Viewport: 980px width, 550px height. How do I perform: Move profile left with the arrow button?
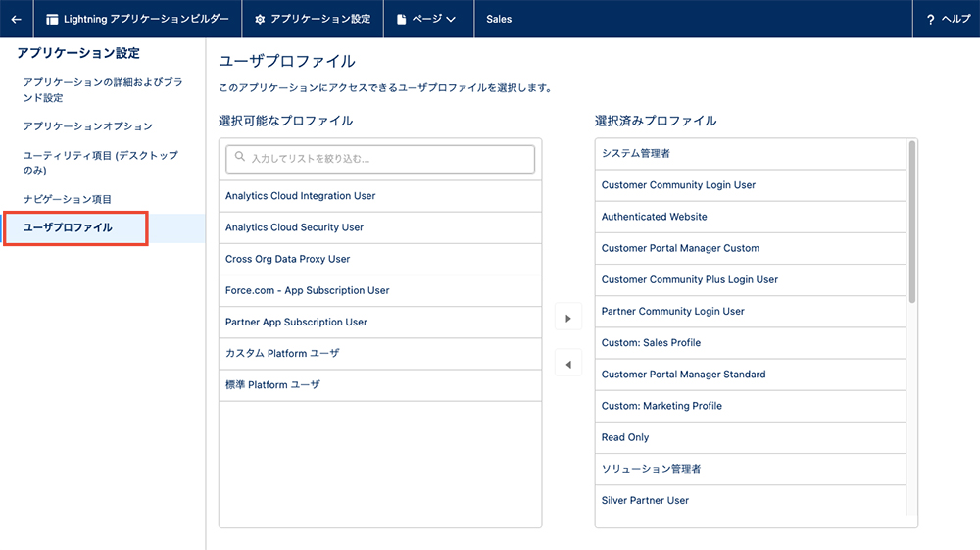(x=568, y=365)
